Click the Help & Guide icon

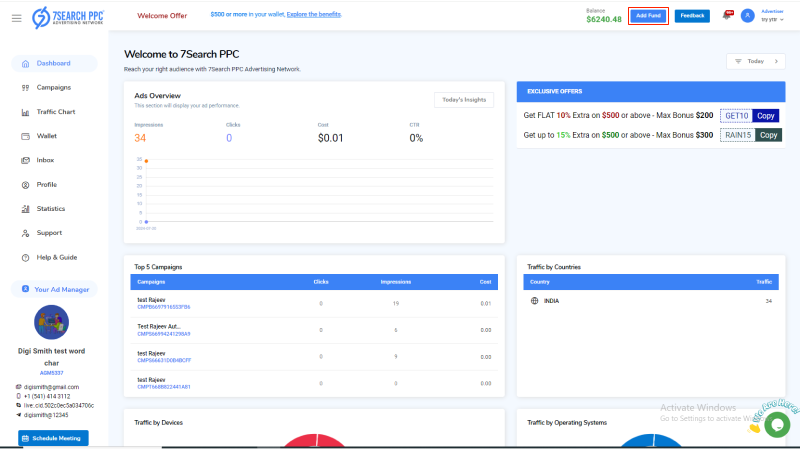(26, 258)
